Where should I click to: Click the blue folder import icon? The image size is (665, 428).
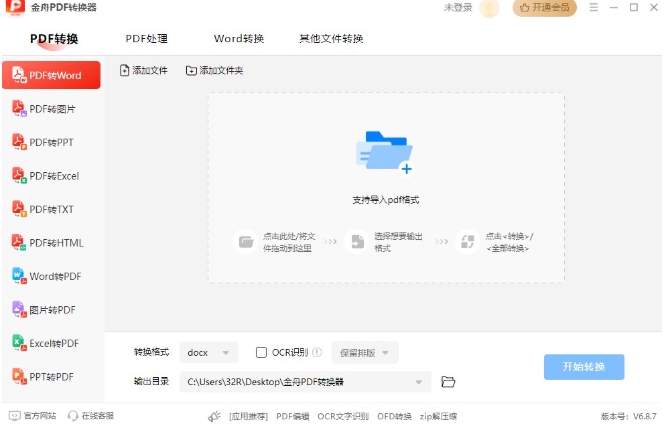click(x=384, y=151)
